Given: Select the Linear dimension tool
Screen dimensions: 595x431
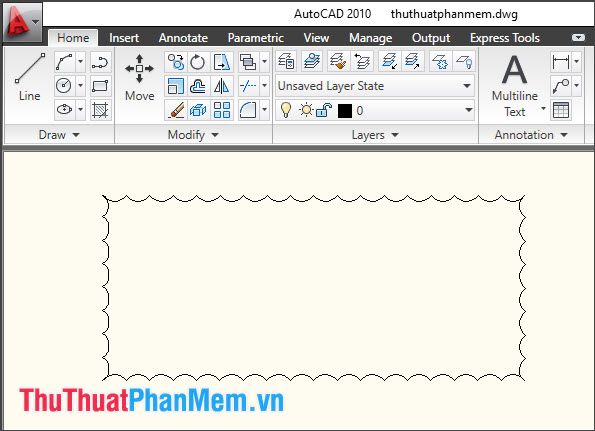Looking at the screenshot, I should [561, 62].
